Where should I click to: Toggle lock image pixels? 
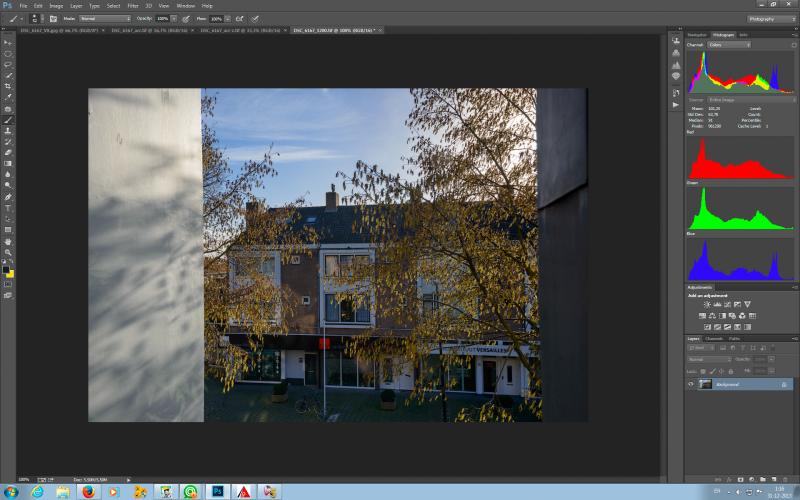click(x=712, y=371)
